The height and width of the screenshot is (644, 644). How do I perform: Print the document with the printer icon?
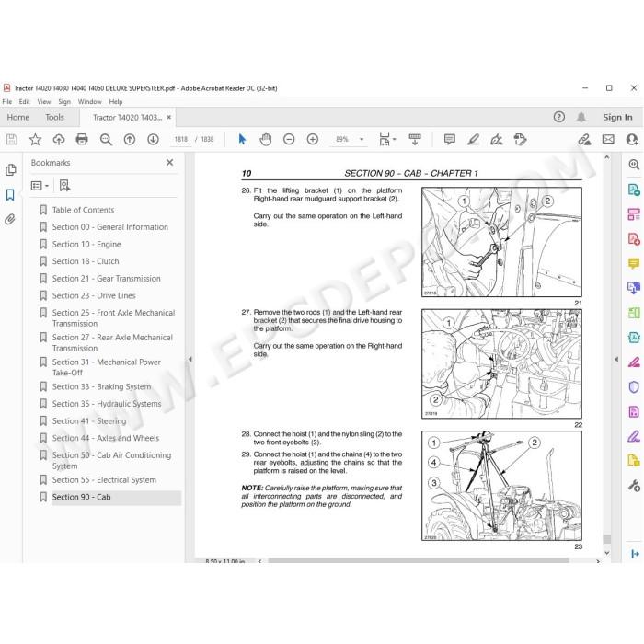[82, 140]
